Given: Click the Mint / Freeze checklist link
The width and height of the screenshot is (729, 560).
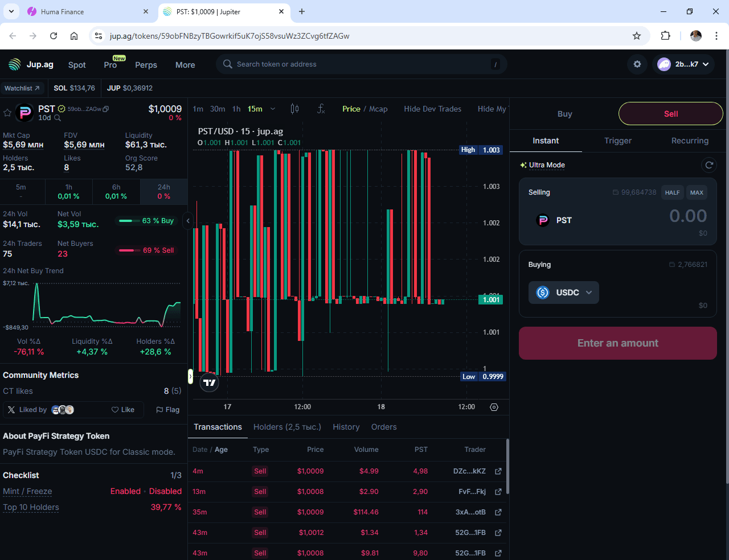Looking at the screenshot, I should [x=27, y=491].
